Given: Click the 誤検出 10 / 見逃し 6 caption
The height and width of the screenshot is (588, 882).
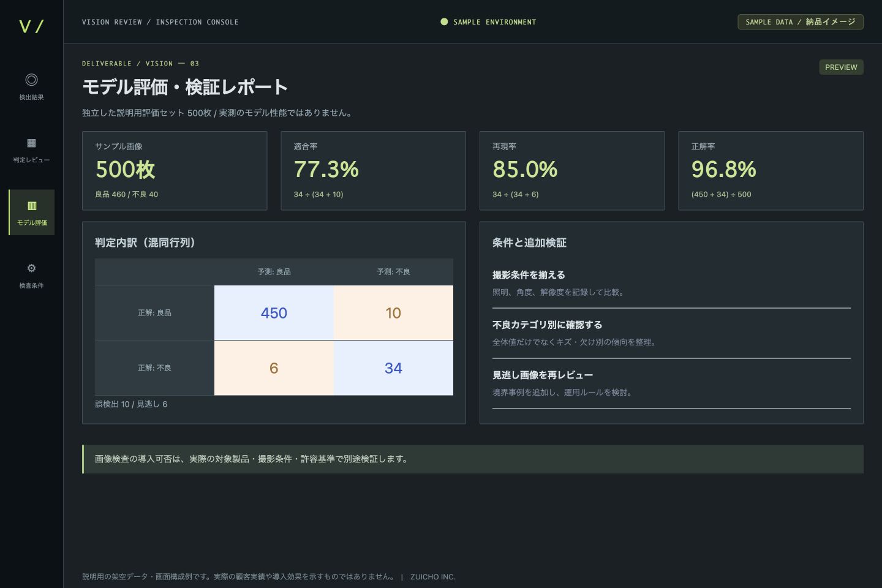Looking at the screenshot, I should (131, 404).
